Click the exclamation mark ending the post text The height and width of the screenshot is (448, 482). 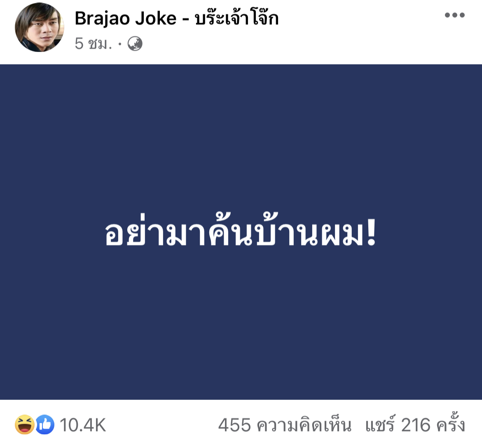pyautogui.click(x=371, y=232)
